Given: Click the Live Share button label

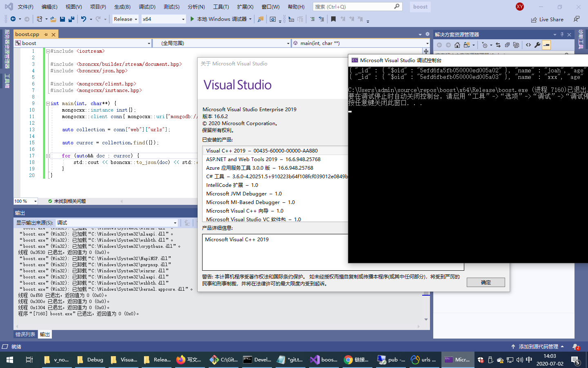Looking at the screenshot, I should click(x=551, y=20).
